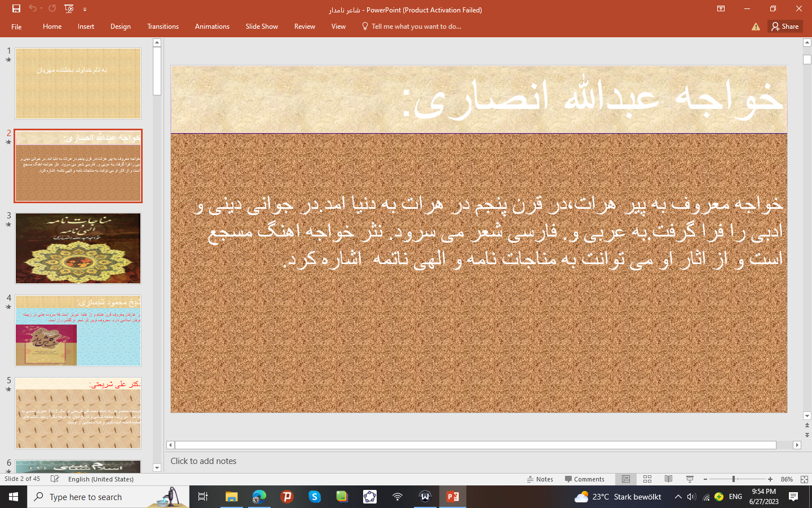Viewport: 812px width, 508px height.
Task: Save the presentation from Quick Access Toolbar
Action: pos(16,8)
